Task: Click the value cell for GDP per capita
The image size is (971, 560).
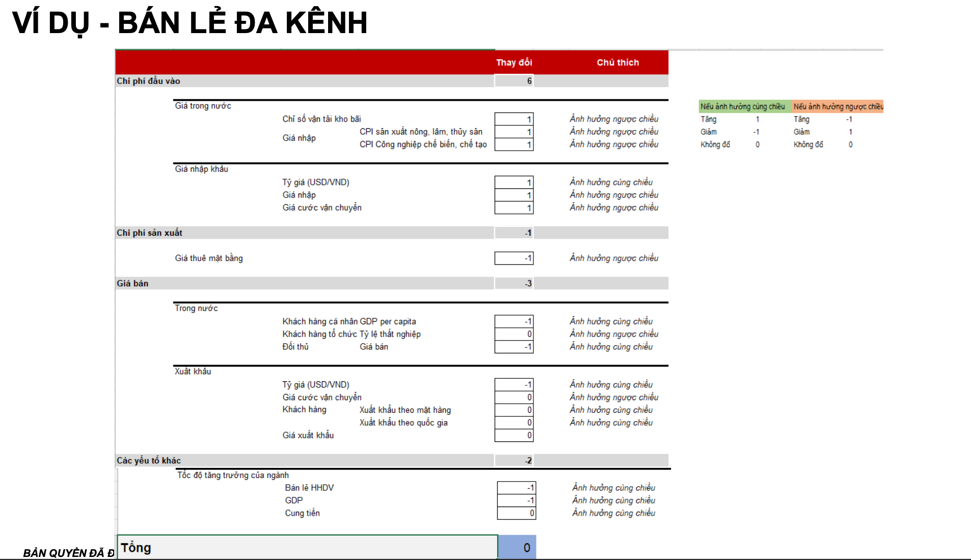Action: (x=514, y=322)
